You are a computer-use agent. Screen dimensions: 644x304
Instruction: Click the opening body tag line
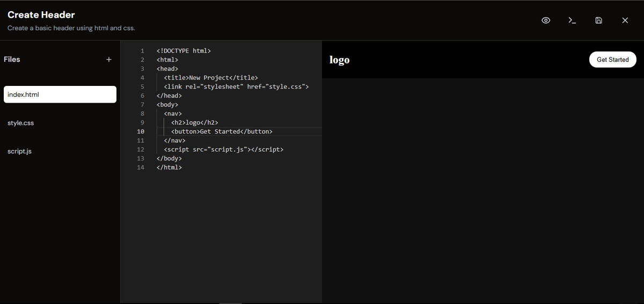click(x=167, y=105)
